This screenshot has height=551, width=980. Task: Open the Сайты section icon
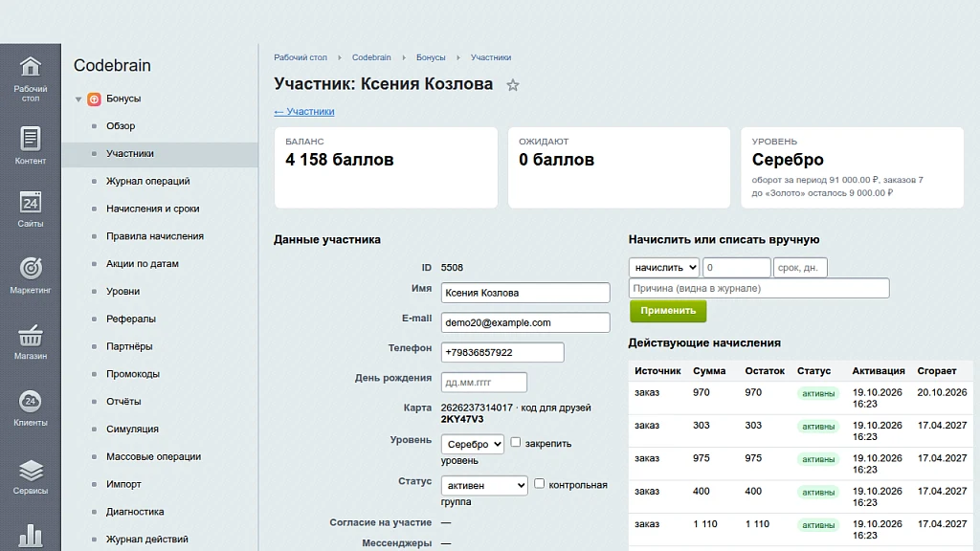(x=30, y=203)
